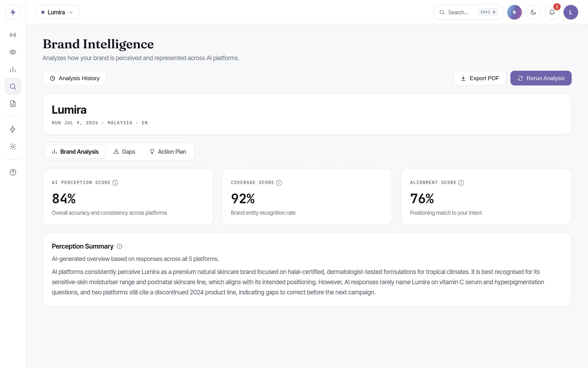Click info icon beside AI Perception Score

[115, 183]
